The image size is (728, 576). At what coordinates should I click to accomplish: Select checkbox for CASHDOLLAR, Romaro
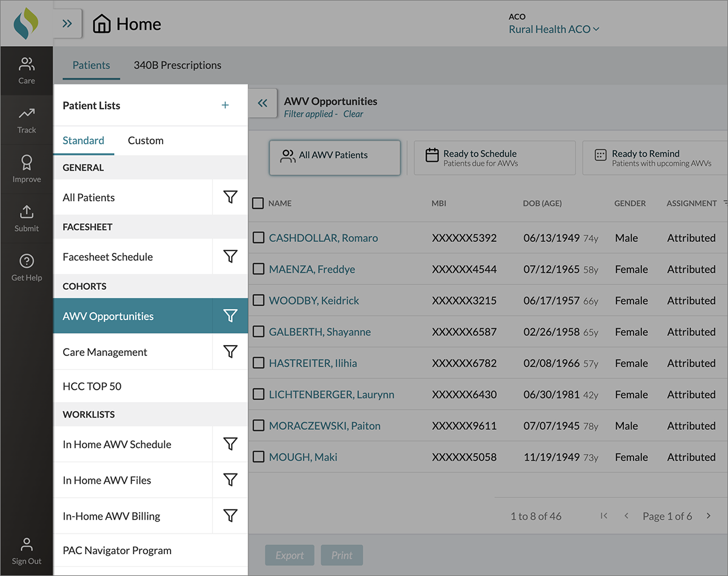coord(258,238)
